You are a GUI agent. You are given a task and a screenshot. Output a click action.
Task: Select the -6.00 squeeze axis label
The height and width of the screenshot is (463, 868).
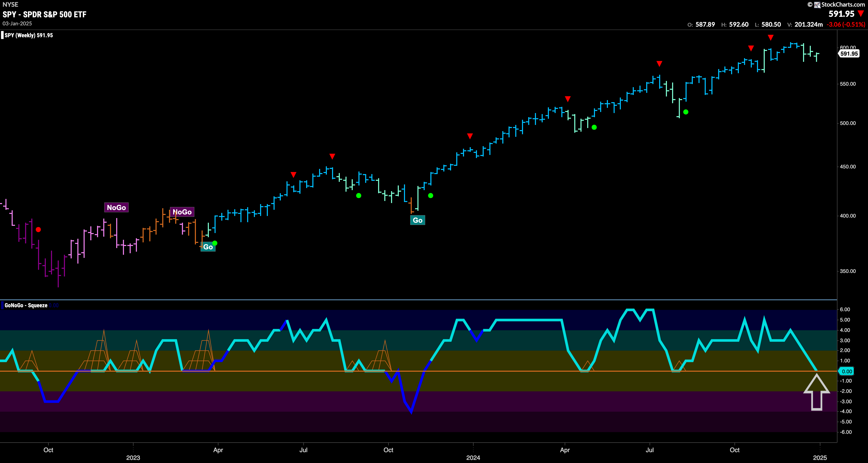(x=845, y=432)
